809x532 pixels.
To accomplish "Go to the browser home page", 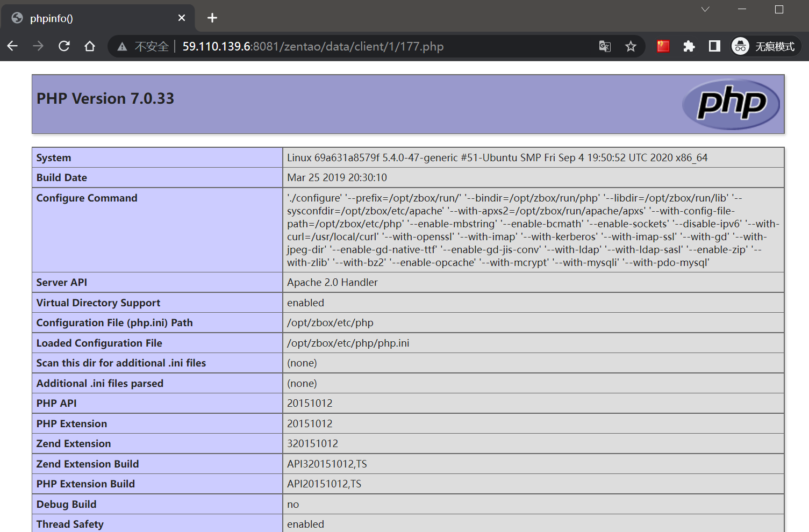I will 90,46.
